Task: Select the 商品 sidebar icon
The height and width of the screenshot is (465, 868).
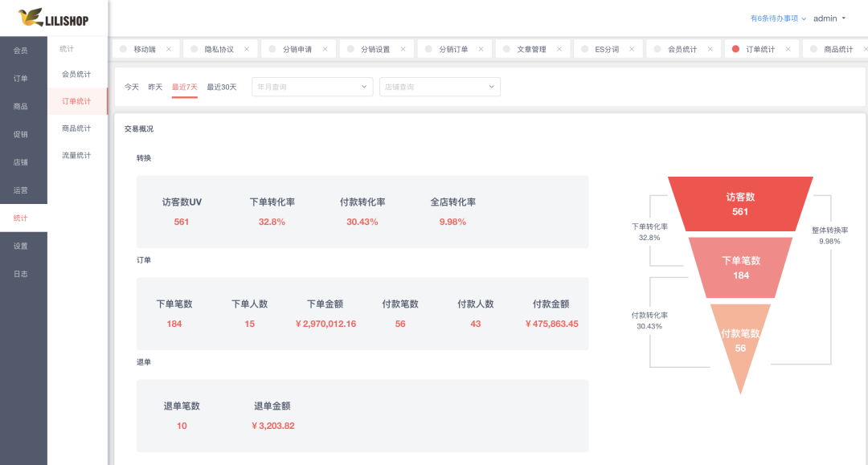Action: (x=23, y=105)
